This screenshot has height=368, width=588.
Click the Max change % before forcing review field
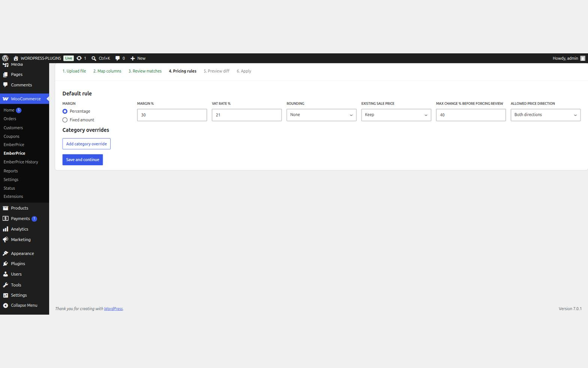[471, 115]
